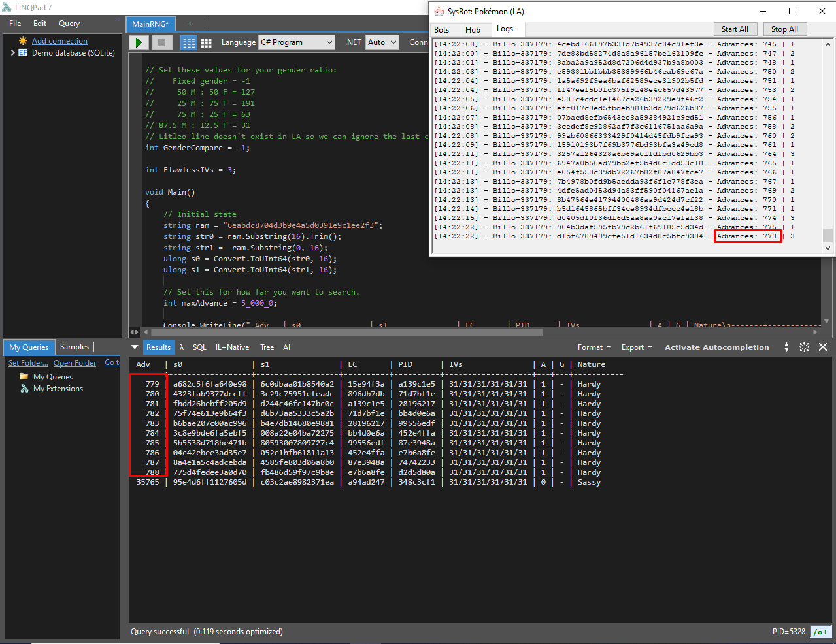Click Start All in SysBot
This screenshot has width=836, height=644.
pos(735,29)
